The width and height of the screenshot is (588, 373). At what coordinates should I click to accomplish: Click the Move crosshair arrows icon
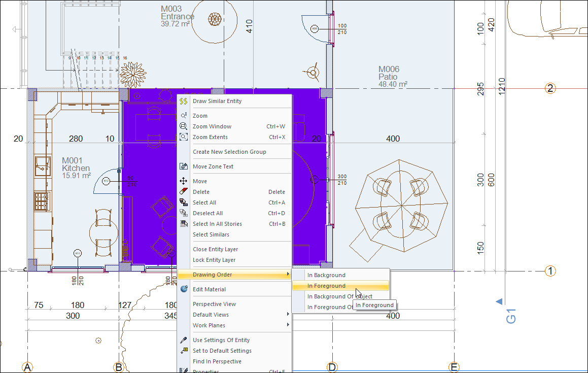(x=184, y=181)
